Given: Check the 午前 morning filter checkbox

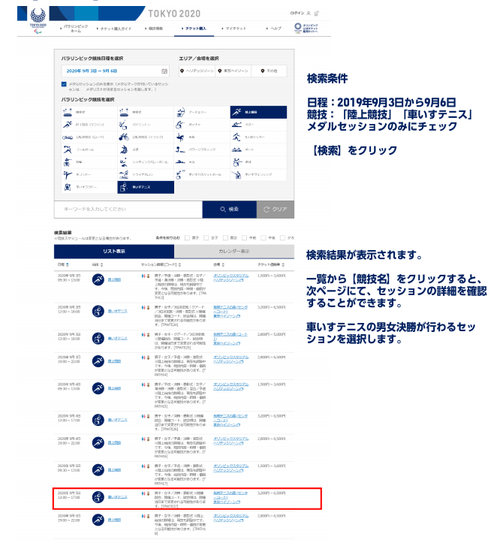Looking at the screenshot, I should click(244, 238).
